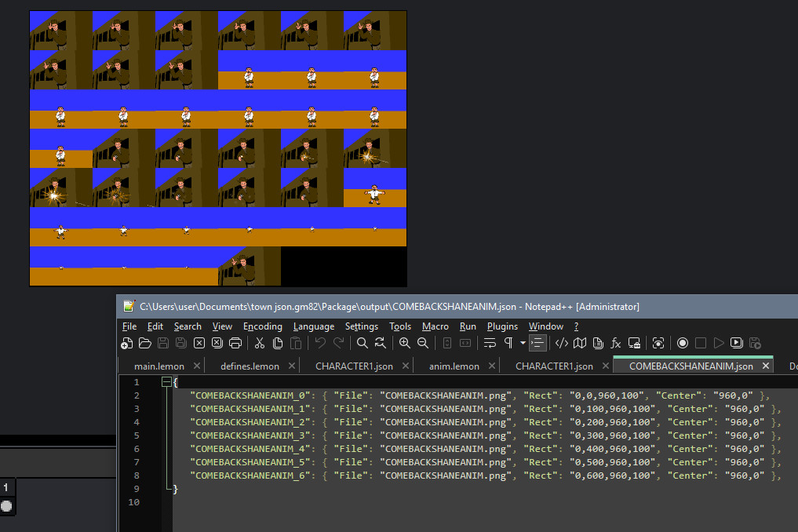Viewport: 798px width, 532px height.
Task: Open the Macro menu
Action: point(435,326)
